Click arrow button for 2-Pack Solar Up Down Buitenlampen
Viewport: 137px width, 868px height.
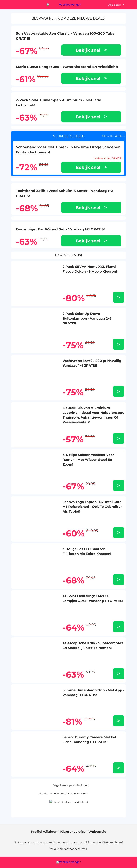pos(119,344)
